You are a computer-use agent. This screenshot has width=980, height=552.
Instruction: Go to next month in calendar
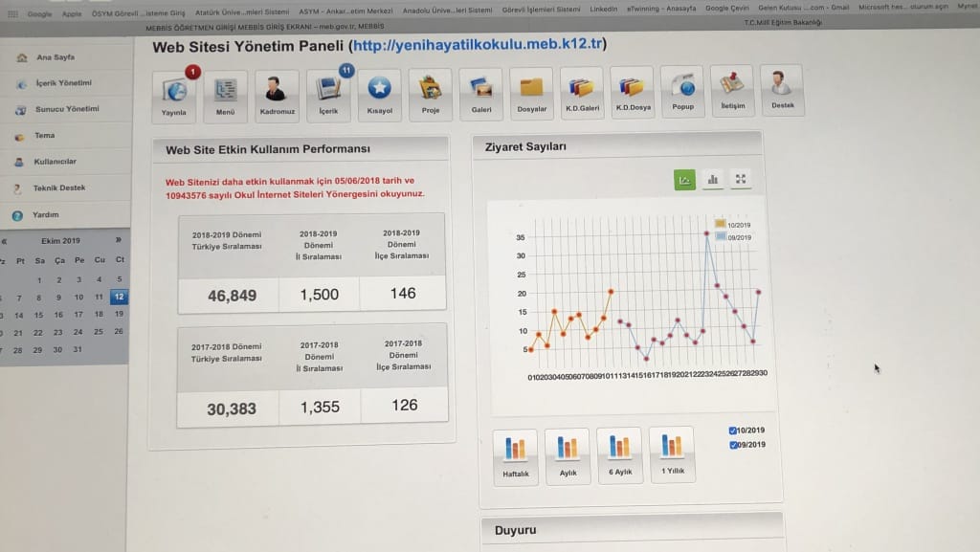119,241
